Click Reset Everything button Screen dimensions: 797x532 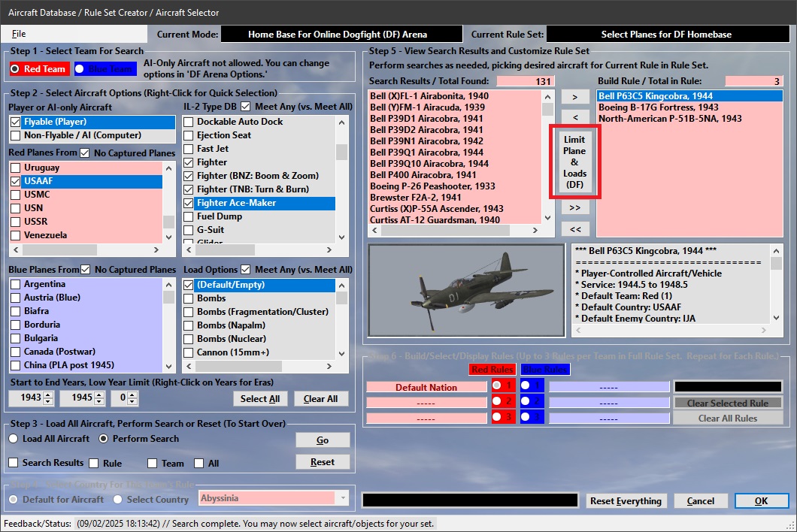(626, 501)
